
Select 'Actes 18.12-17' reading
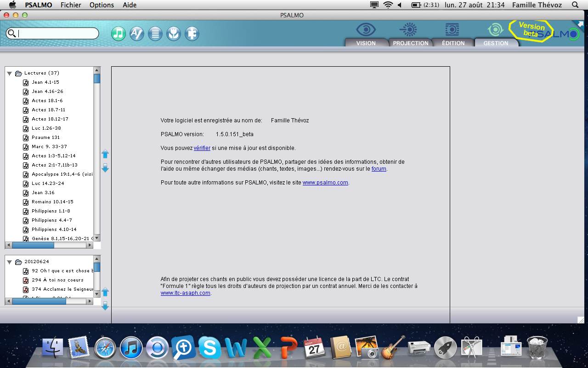(50, 119)
